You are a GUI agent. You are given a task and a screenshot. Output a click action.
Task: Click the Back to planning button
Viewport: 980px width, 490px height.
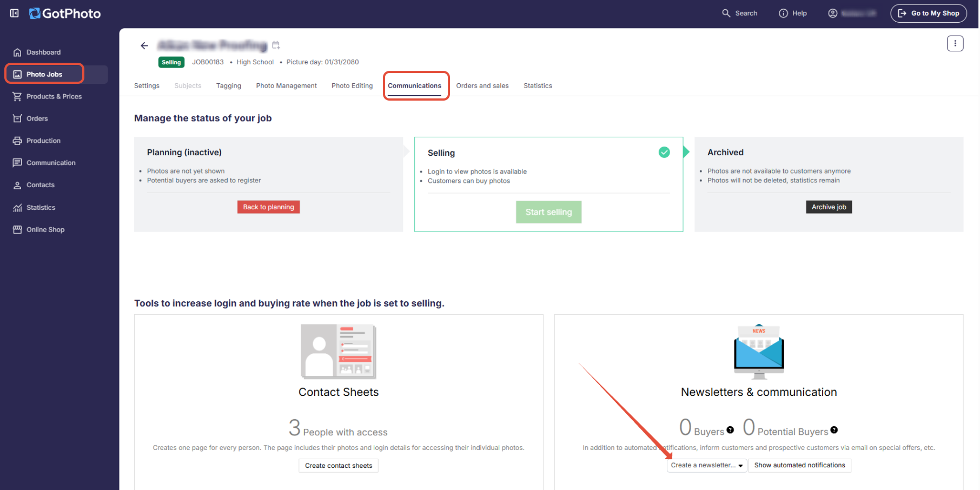[x=268, y=207]
